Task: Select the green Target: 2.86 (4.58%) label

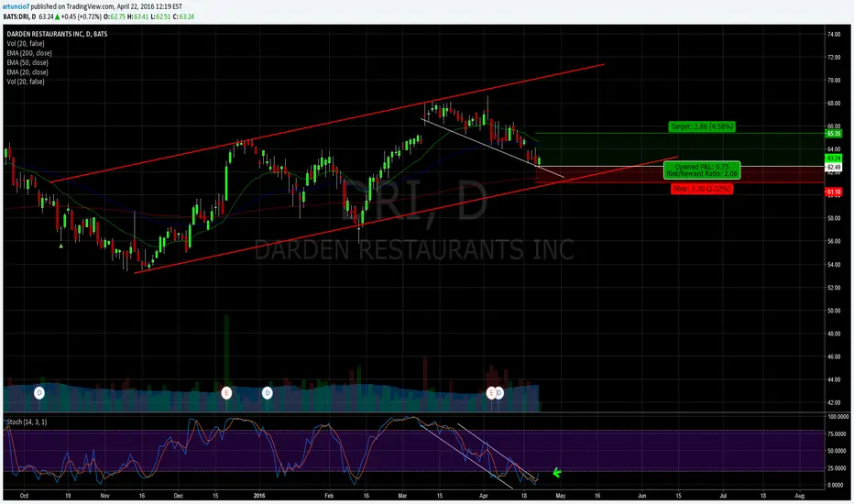Action: (x=702, y=126)
